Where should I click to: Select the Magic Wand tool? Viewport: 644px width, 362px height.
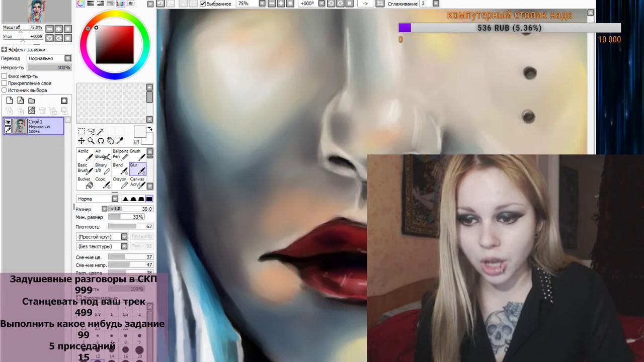101,132
